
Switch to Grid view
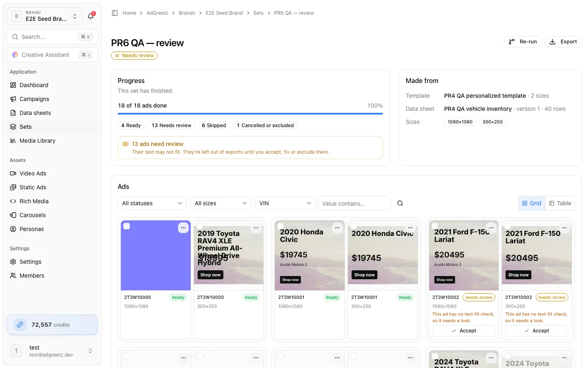(x=532, y=203)
